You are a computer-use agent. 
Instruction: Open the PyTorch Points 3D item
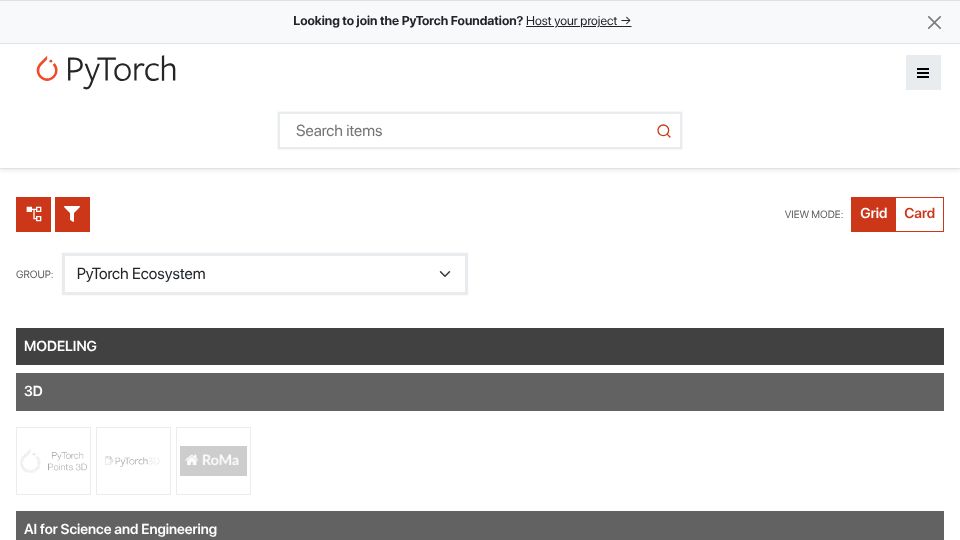click(53, 461)
